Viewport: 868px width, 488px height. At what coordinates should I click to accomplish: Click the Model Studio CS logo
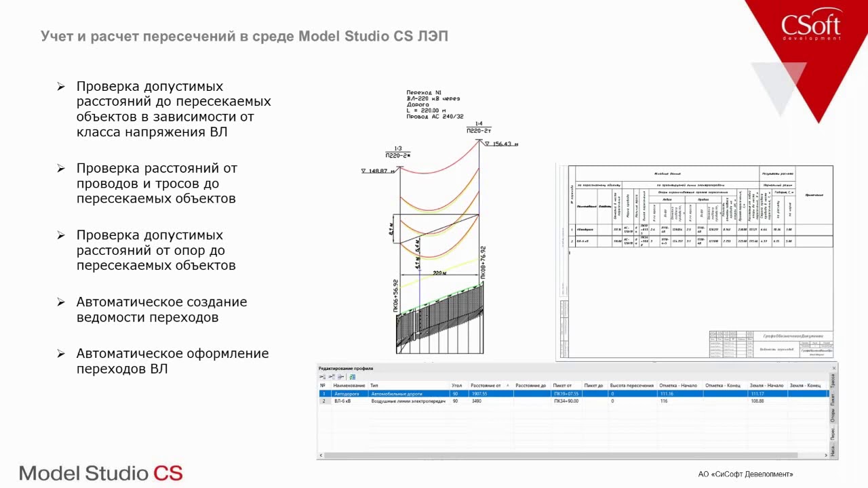tap(101, 473)
